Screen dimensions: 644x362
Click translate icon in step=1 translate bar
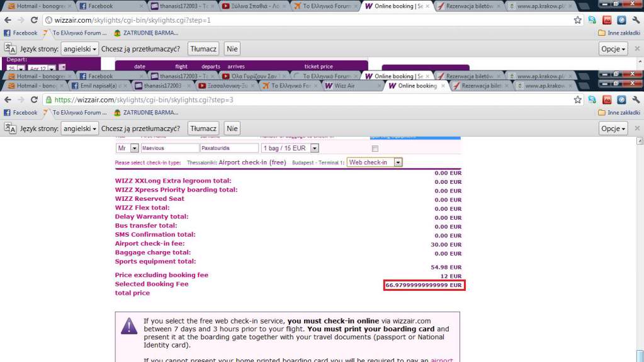pyautogui.click(x=10, y=49)
